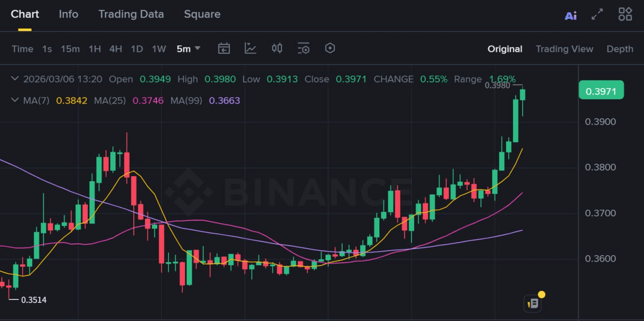The width and height of the screenshot is (644, 321).
Task: Click the 0.3971 current price label
Action: 601,90
